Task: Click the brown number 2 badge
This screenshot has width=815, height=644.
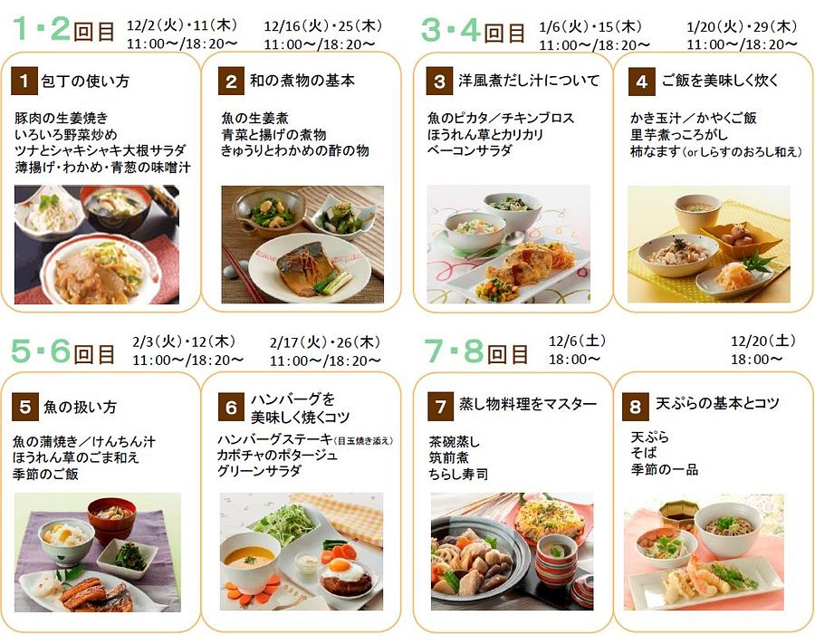Action: point(231,82)
